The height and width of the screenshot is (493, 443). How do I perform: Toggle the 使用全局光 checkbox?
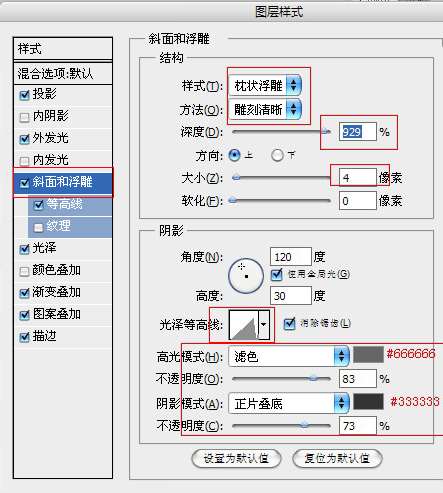click(x=276, y=274)
